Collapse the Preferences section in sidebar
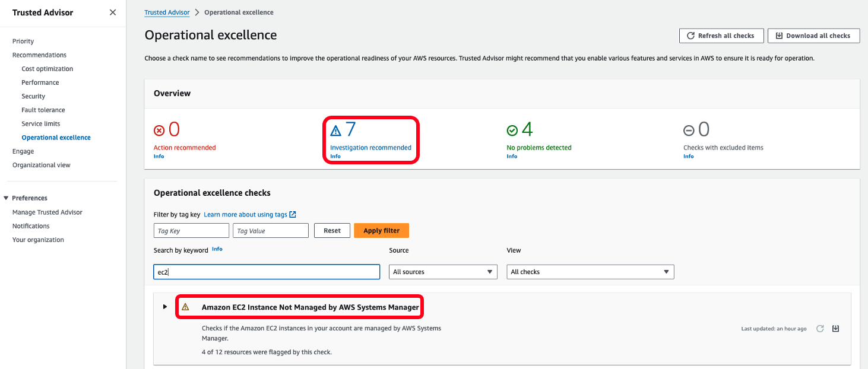 click(x=7, y=198)
